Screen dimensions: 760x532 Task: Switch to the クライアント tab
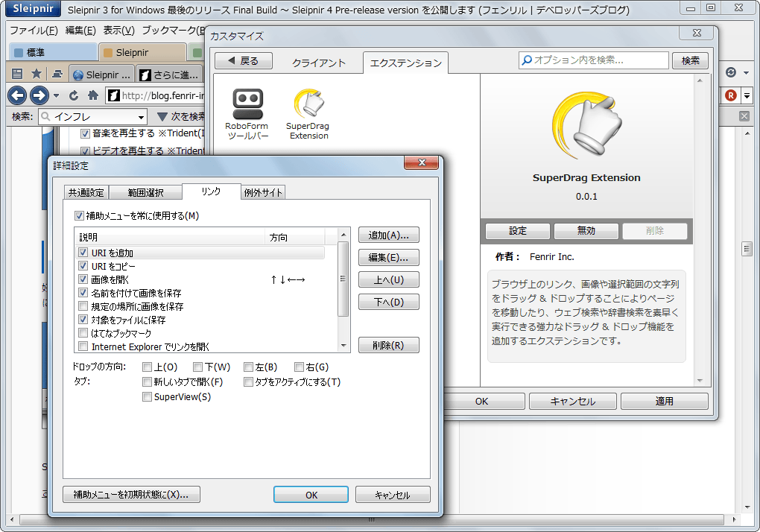318,63
